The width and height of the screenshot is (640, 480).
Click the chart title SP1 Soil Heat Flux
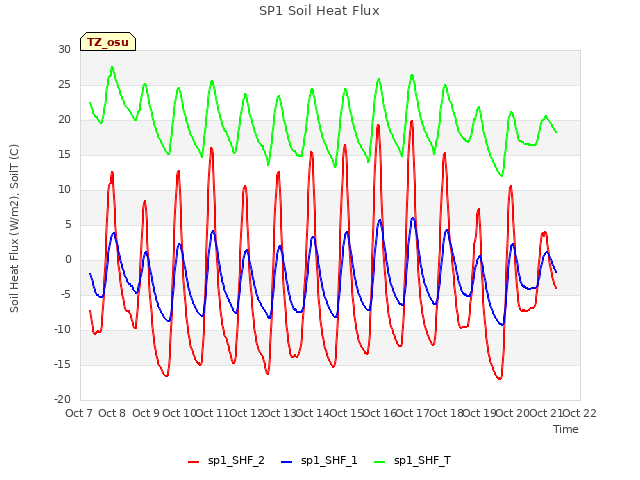(319, 11)
